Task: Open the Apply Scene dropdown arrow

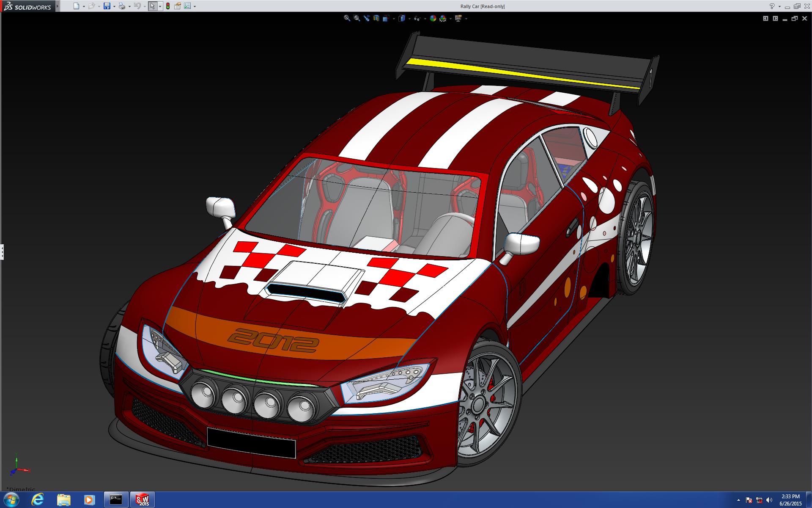Action: click(450, 19)
